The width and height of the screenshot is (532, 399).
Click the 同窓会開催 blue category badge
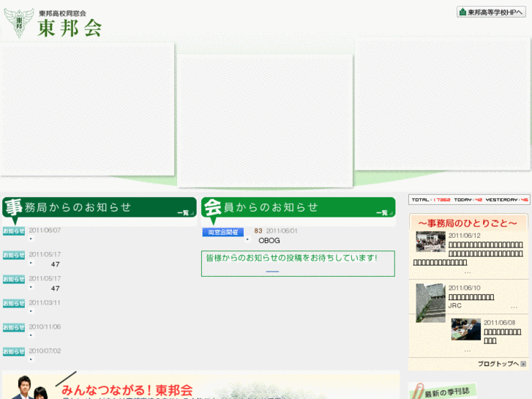tap(223, 232)
